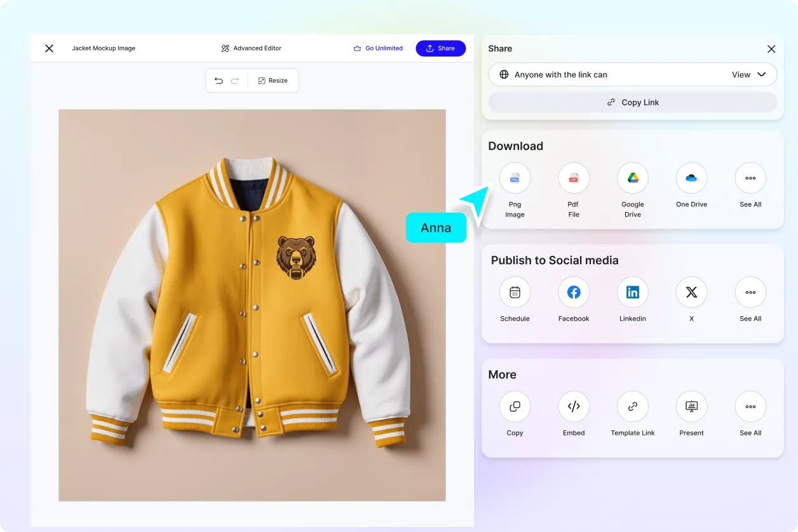
Task: Select the Png Image download icon
Action: (515, 178)
